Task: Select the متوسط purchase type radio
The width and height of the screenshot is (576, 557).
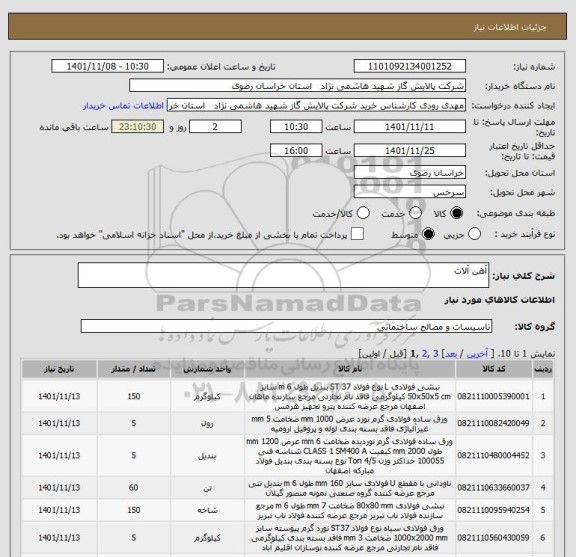Action: pyautogui.click(x=428, y=234)
